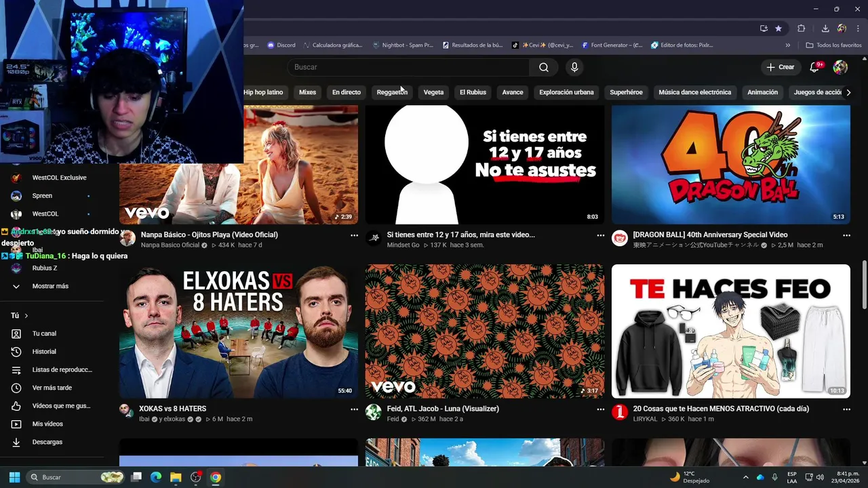The height and width of the screenshot is (488, 868).
Task: Open options menu for Mindset Go video
Action: point(600,235)
